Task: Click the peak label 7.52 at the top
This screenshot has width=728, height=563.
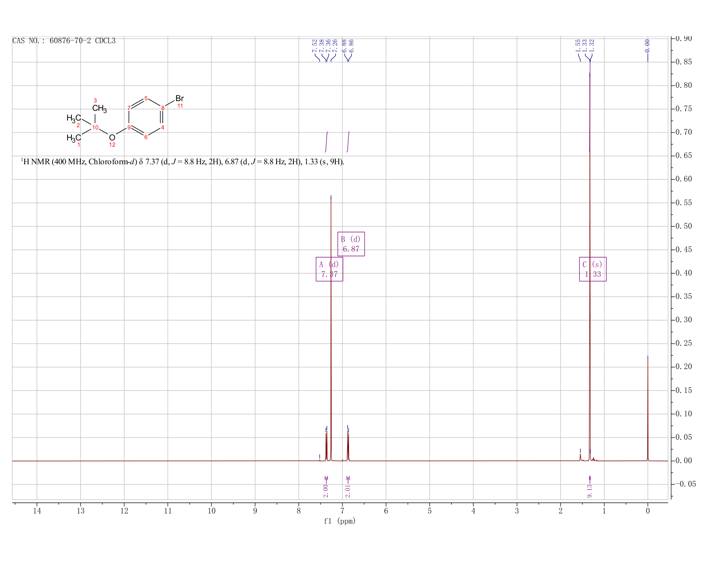Action: 314,45
